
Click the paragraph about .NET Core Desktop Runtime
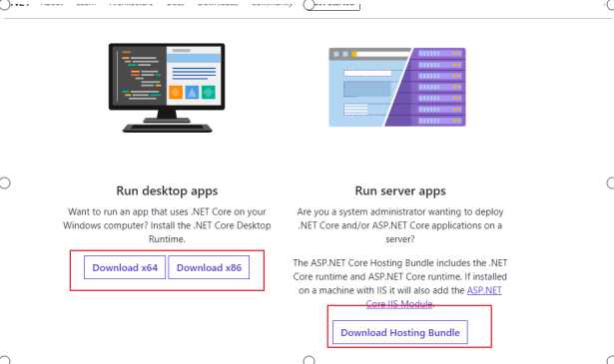(167, 225)
